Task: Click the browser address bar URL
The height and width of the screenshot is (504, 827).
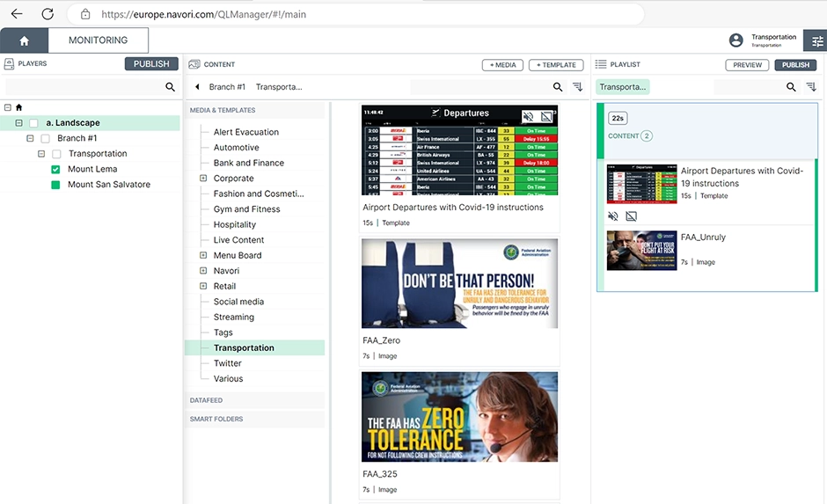Action: click(x=203, y=14)
